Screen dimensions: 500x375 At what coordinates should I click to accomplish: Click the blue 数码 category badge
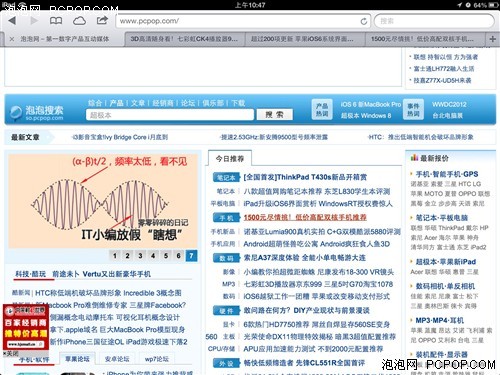pyautogui.click(x=226, y=258)
